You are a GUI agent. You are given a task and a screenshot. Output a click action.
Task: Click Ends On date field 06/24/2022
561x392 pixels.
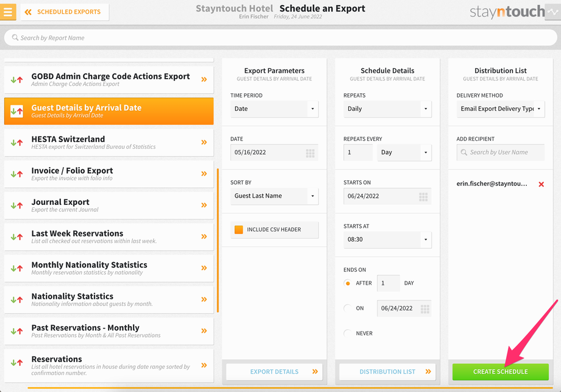point(404,308)
